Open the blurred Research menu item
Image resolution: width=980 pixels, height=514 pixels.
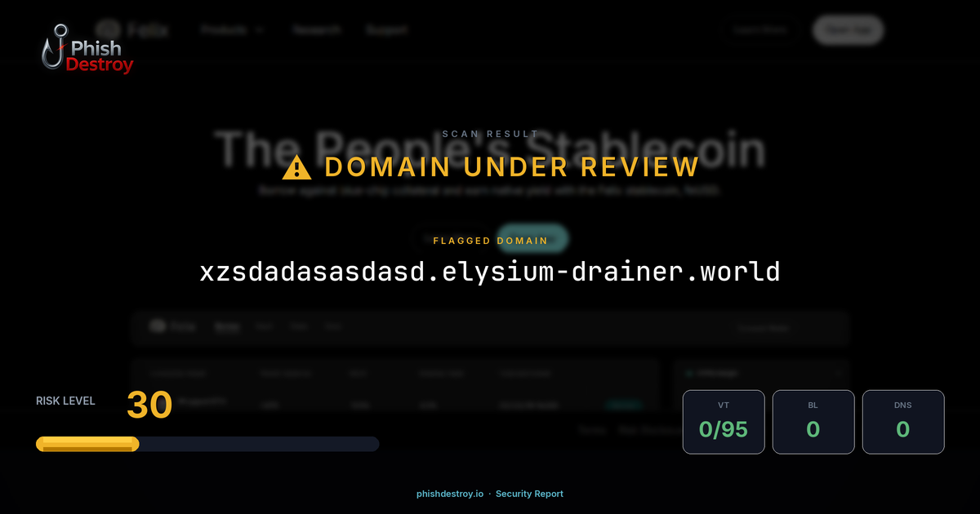point(316,30)
